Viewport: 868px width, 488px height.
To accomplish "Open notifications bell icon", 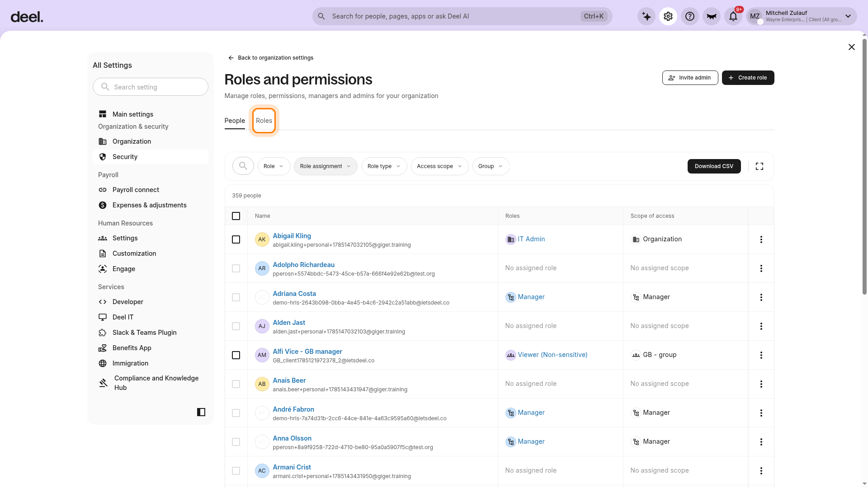I will coord(733,16).
